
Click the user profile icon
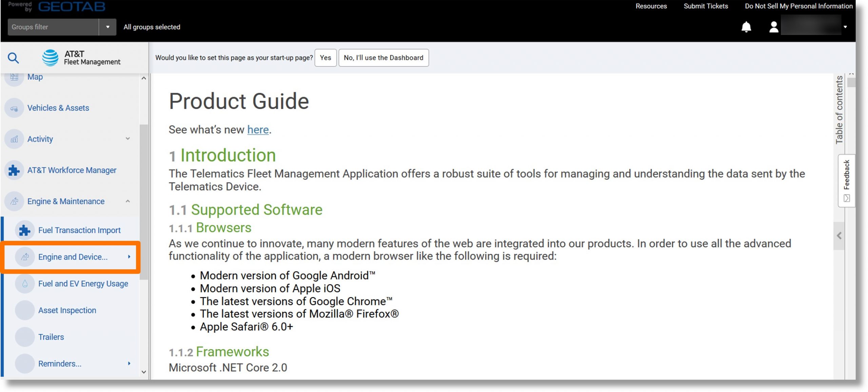773,27
